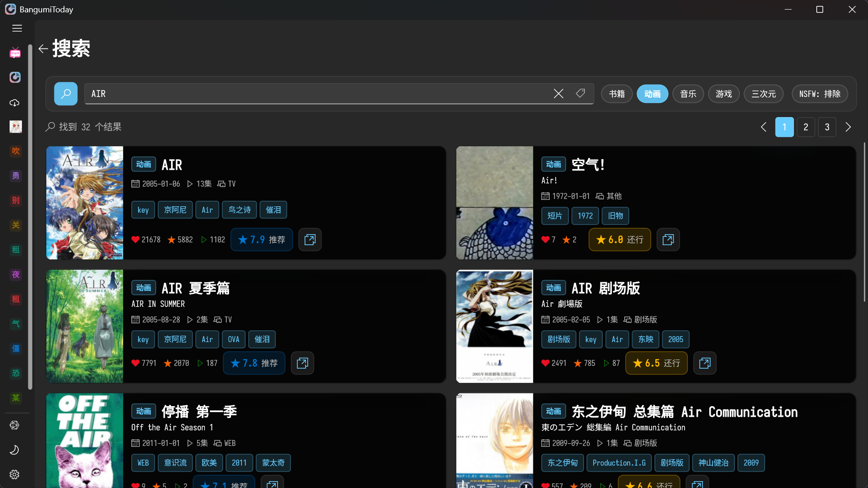Toggle dark mode with the moon icon
Viewport: 868px width, 488px height.
tap(15, 450)
